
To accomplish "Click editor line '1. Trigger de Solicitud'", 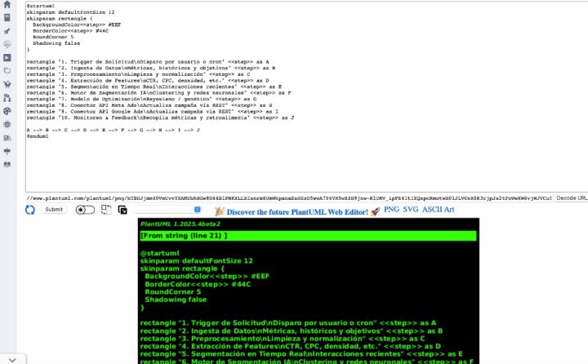I will point(148,62).
